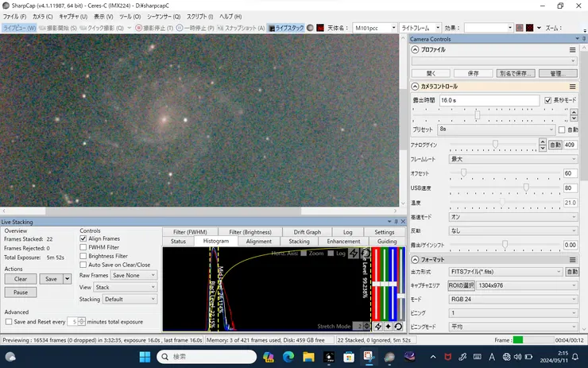Enable the FWHM Filter checkbox
The height and width of the screenshot is (368, 588).
[83, 247]
